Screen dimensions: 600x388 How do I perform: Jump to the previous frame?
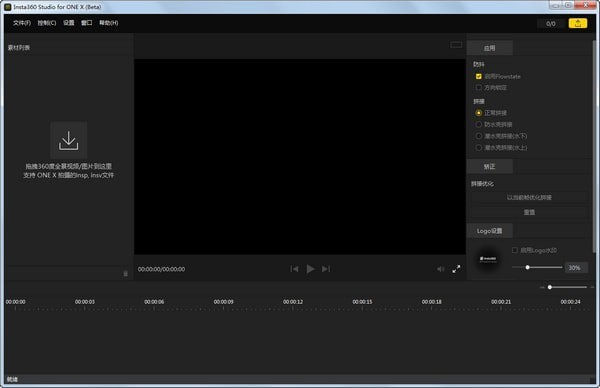294,269
